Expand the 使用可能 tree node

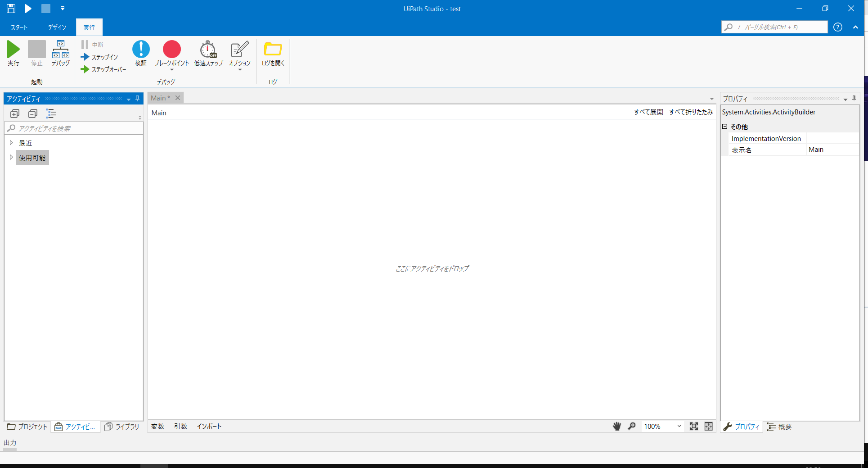tap(11, 158)
